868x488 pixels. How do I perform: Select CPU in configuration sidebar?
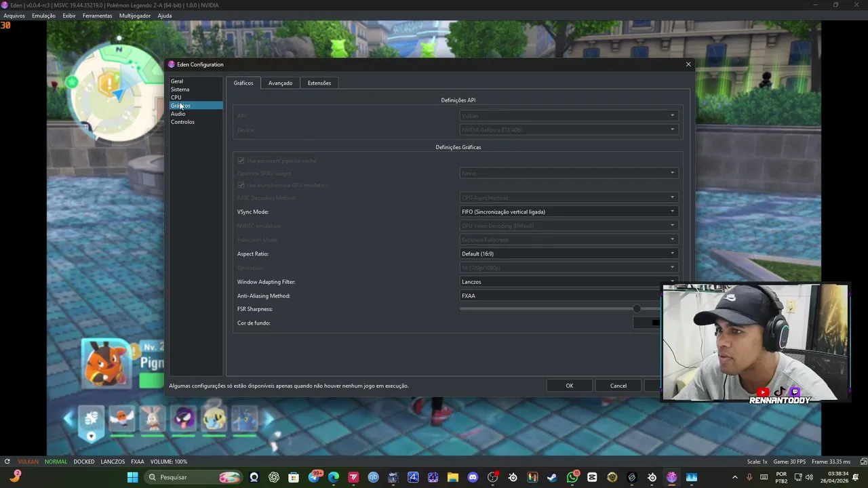click(x=196, y=98)
